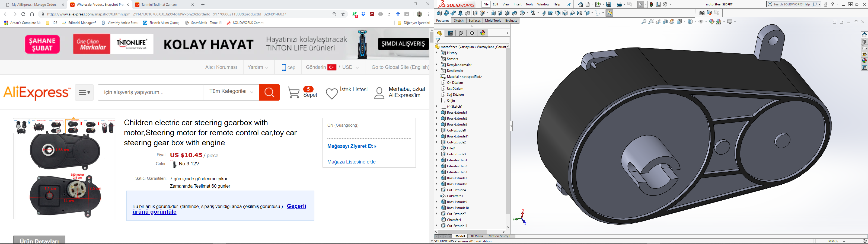Click Zoom to Fit in heads-up toolbar
The height and width of the screenshot is (244, 868).
(x=644, y=22)
